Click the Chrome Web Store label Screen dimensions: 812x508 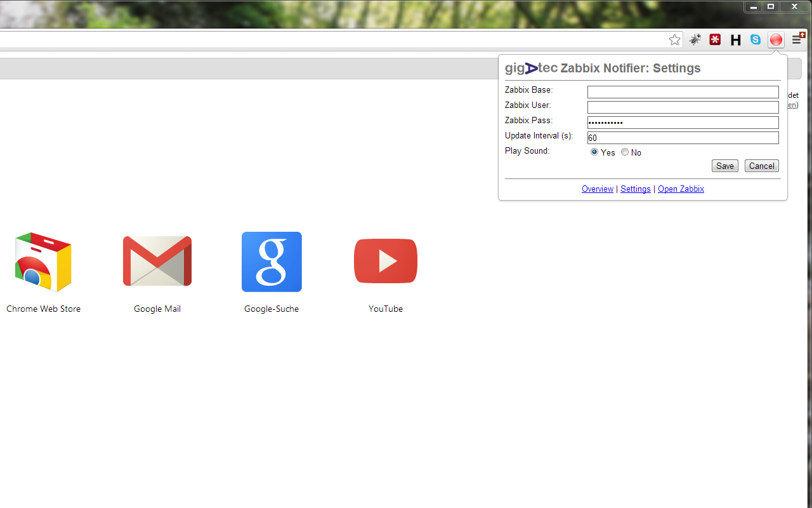click(x=43, y=309)
